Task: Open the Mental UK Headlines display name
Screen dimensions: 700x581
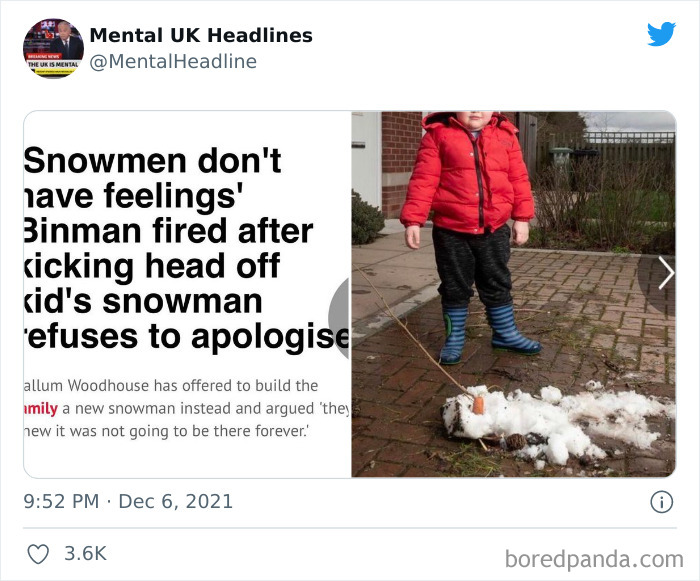Action: tap(201, 35)
